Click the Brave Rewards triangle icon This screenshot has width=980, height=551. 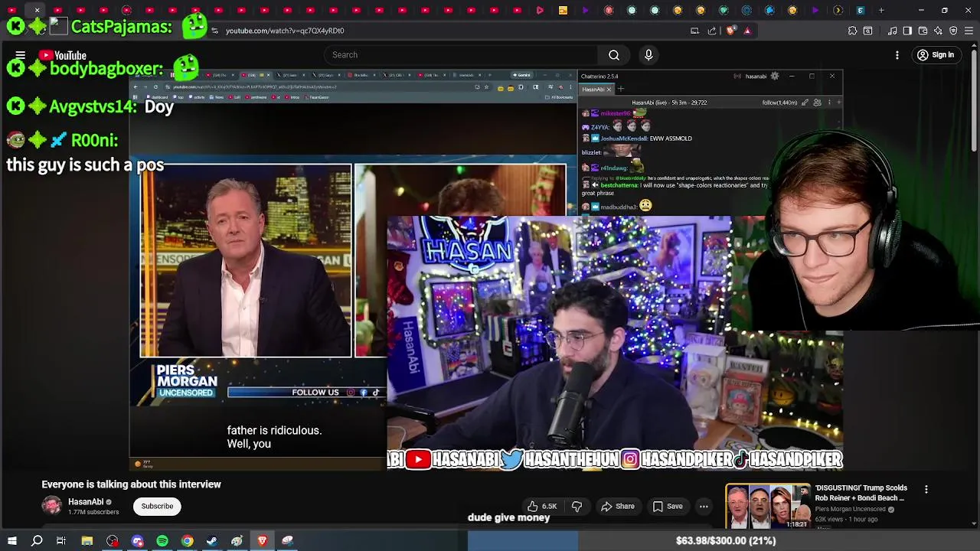pos(747,31)
